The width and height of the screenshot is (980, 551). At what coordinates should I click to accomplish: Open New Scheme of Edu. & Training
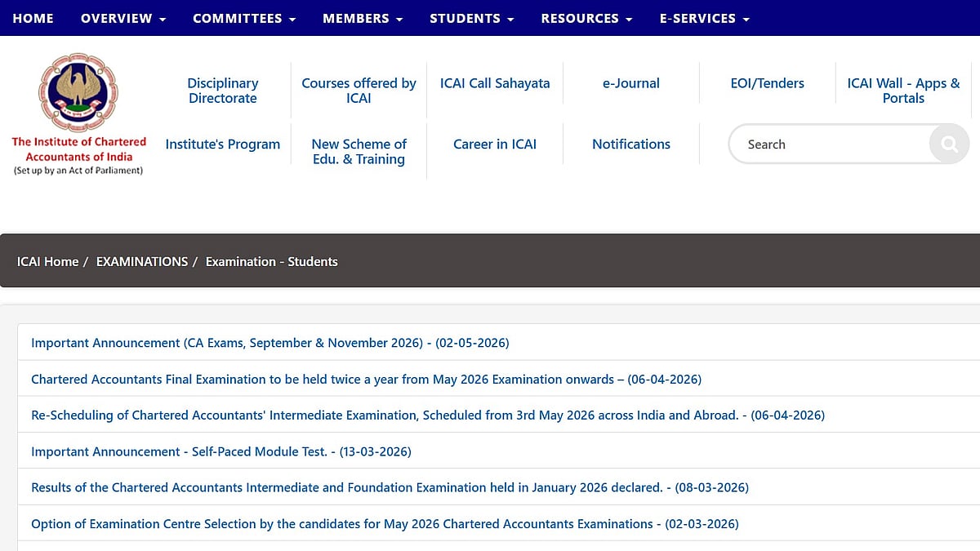tap(359, 152)
